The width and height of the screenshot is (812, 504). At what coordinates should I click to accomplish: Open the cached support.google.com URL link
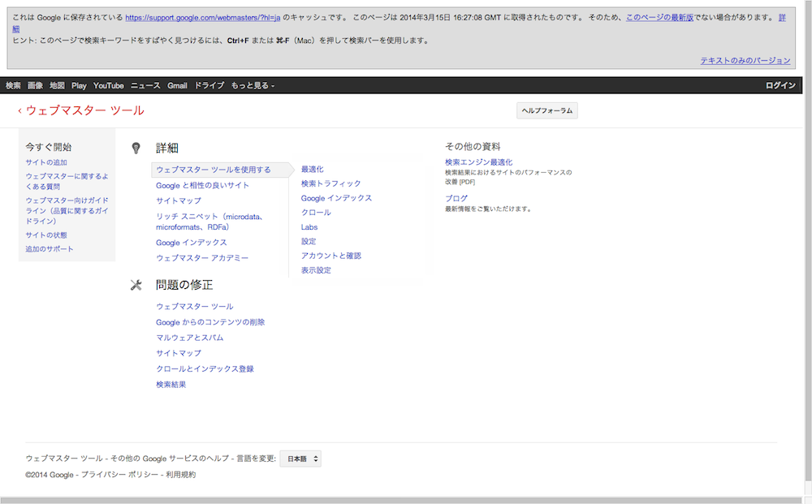(202, 16)
